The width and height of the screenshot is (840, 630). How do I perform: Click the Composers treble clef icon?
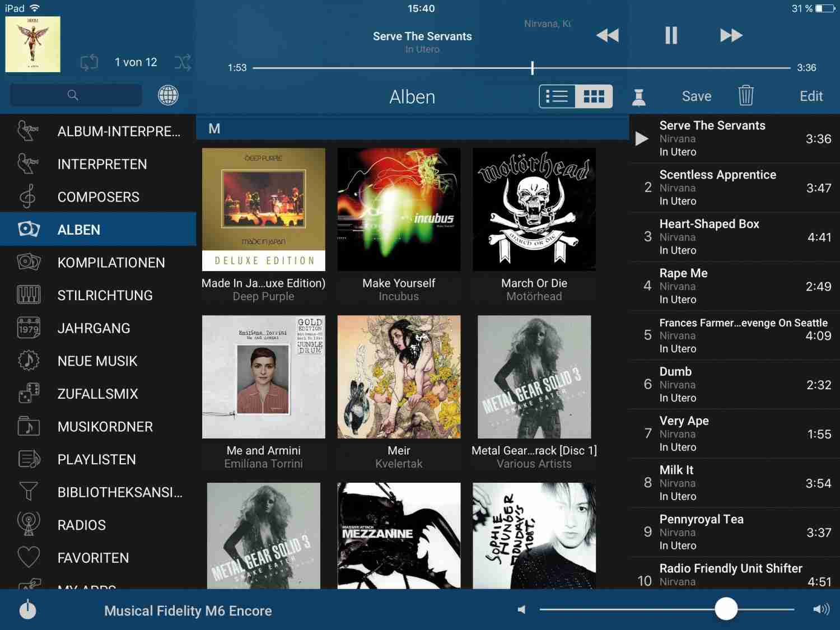click(27, 197)
